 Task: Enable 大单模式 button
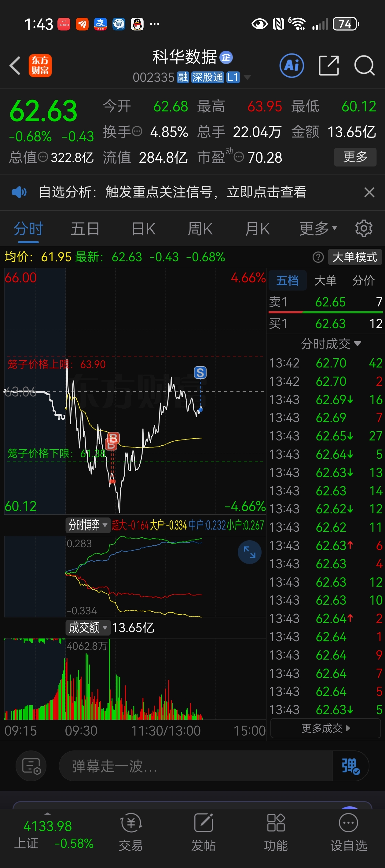(x=355, y=257)
